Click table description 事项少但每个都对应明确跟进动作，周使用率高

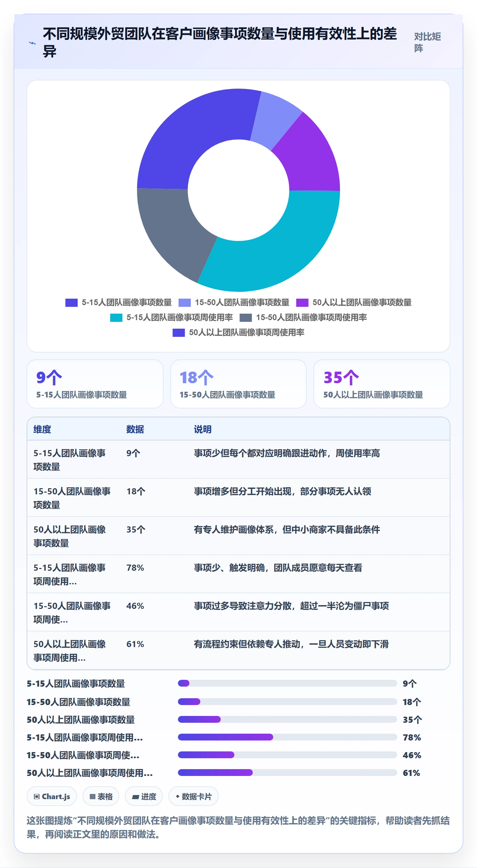tap(287, 453)
